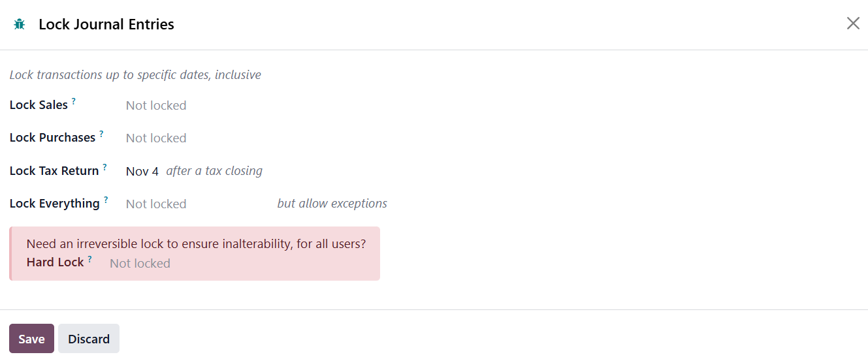Show the Lock Purchases help tooltip icon
Image resolution: width=868 pixels, height=359 pixels.
[101, 134]
